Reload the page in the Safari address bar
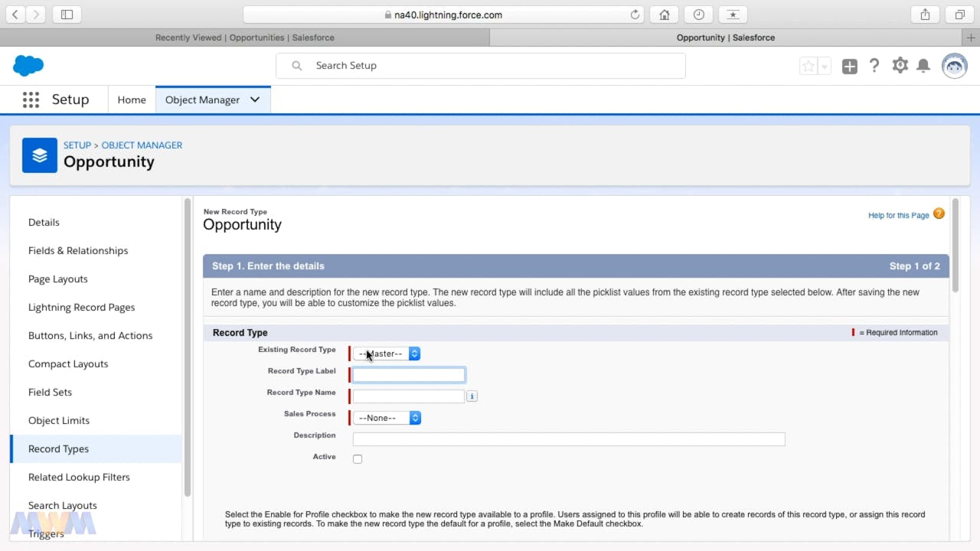This screenshot has width=980, height=551. (635, 15)
